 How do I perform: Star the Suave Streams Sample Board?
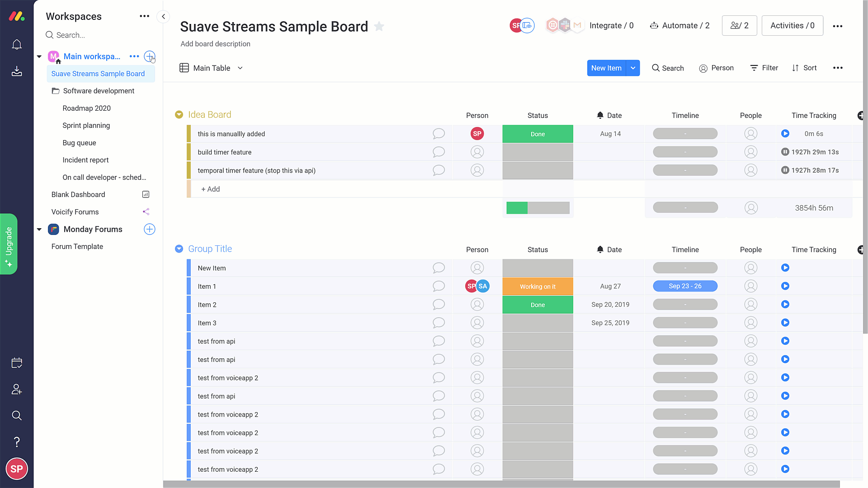coord(379,27)
